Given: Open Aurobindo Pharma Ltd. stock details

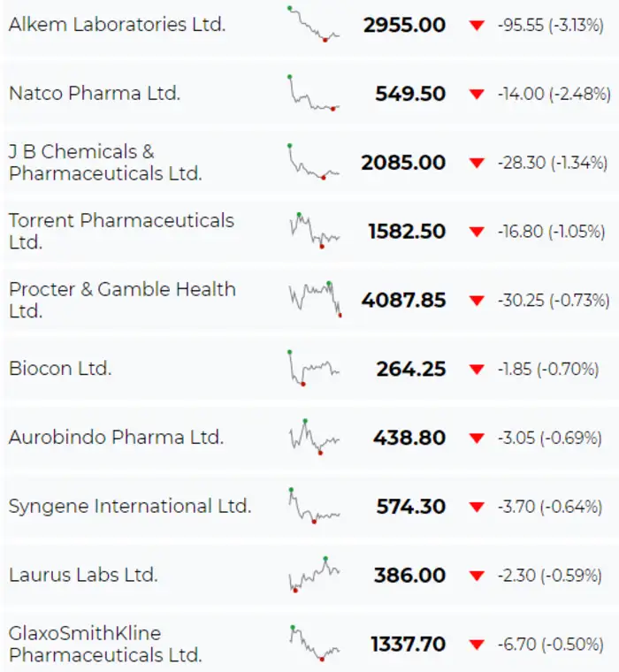Looking at the screenshot, I should tap(116, 438).
